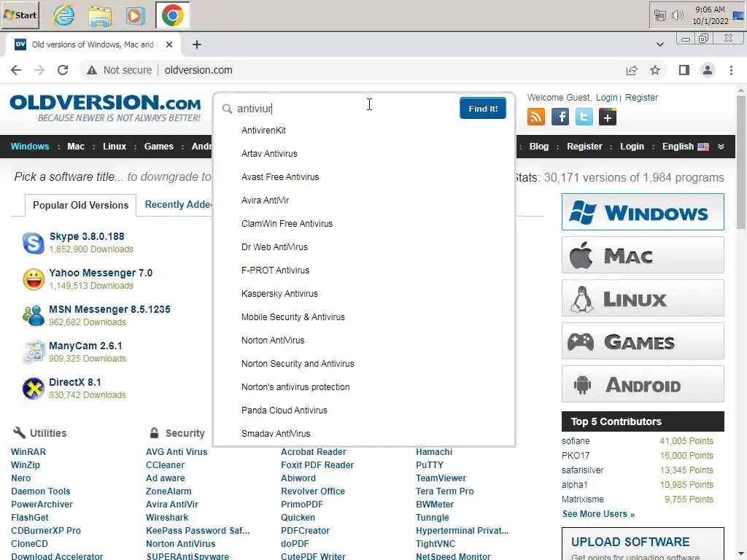The height and width of the screenshot is (560, 747).
Task: Open the Google Plus share icon
Action: (608, 117)
